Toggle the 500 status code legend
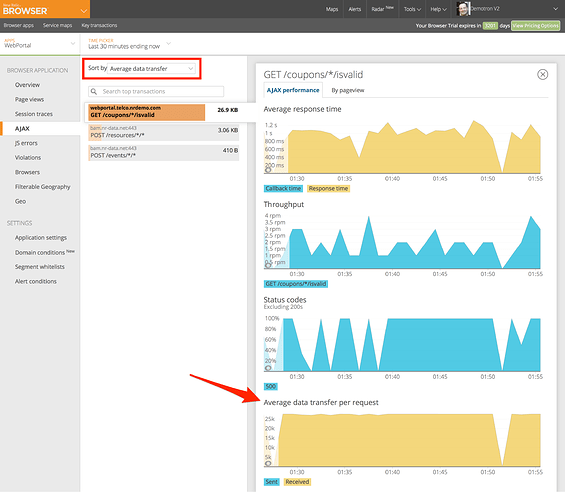This screenshot has height=500, width=565. pos(271,387)
